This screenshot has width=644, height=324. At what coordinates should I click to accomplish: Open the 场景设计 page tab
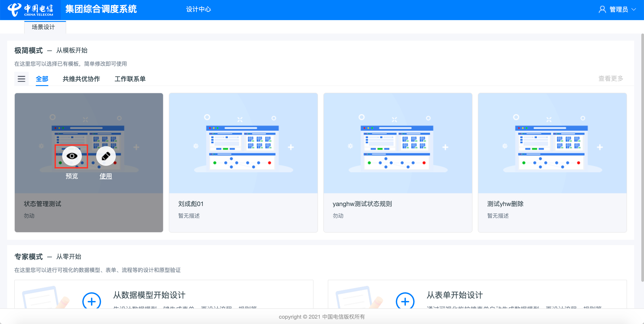(x=43, y=27)
